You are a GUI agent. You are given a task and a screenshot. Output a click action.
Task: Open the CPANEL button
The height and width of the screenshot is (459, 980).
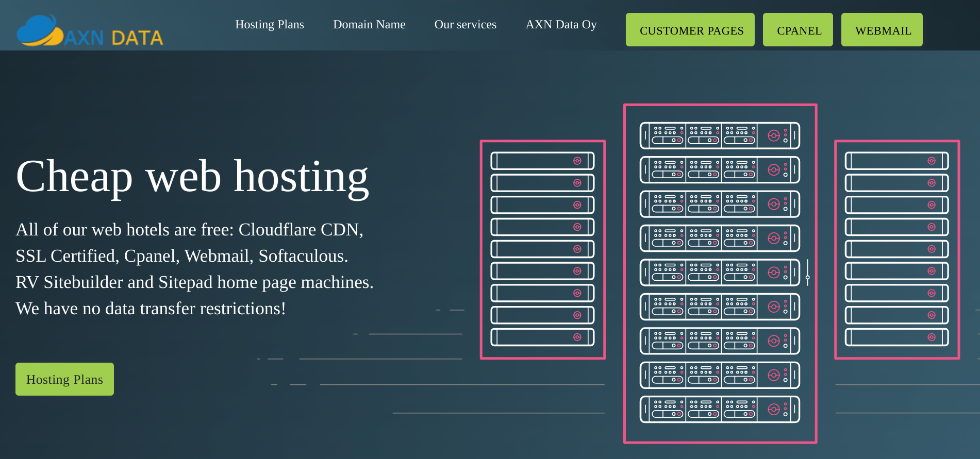click(x=798, y=30)
